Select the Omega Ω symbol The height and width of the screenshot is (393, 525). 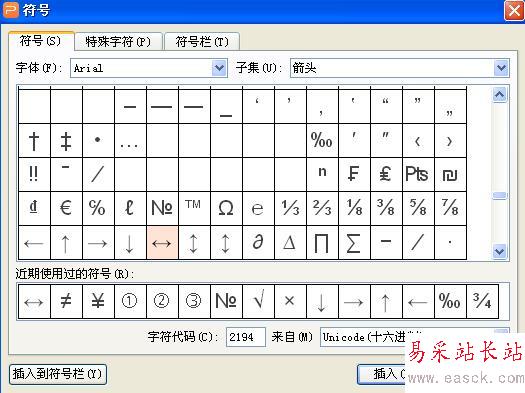[226, 208]
